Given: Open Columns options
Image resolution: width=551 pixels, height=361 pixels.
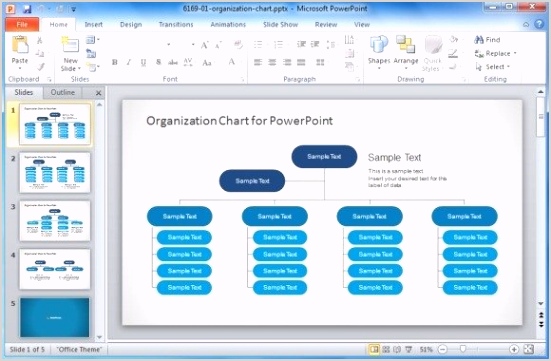Looking at the screenshot, I should click(x=320, y=63).
